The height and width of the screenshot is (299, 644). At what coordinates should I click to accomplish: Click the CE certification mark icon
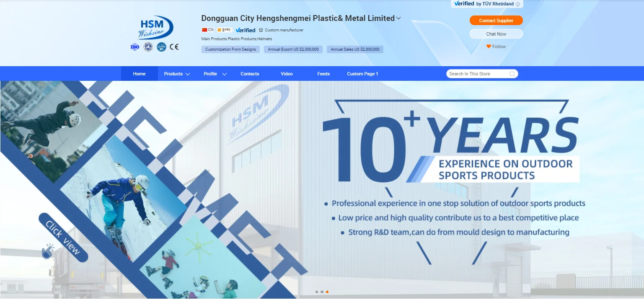[x=174, y=47]
